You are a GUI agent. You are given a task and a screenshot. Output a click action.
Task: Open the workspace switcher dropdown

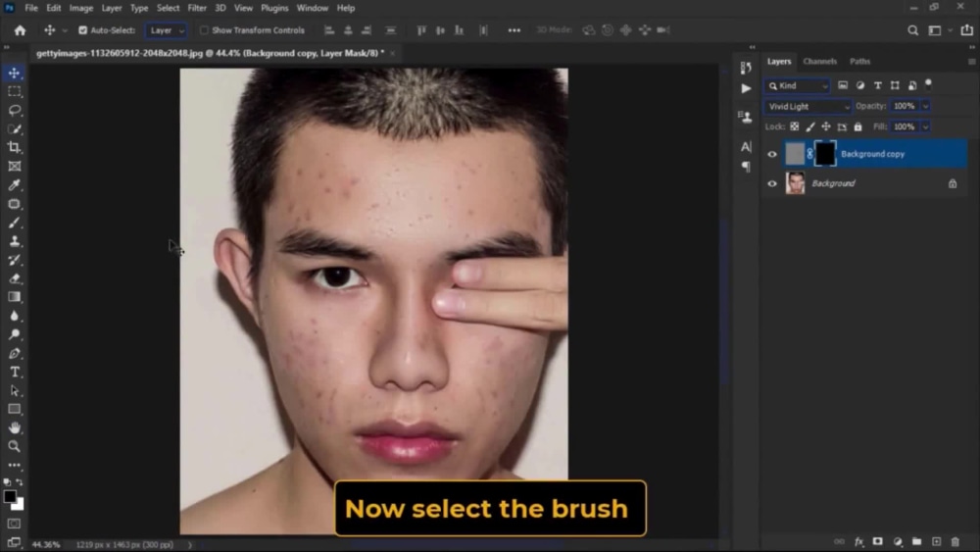[940, 30]
